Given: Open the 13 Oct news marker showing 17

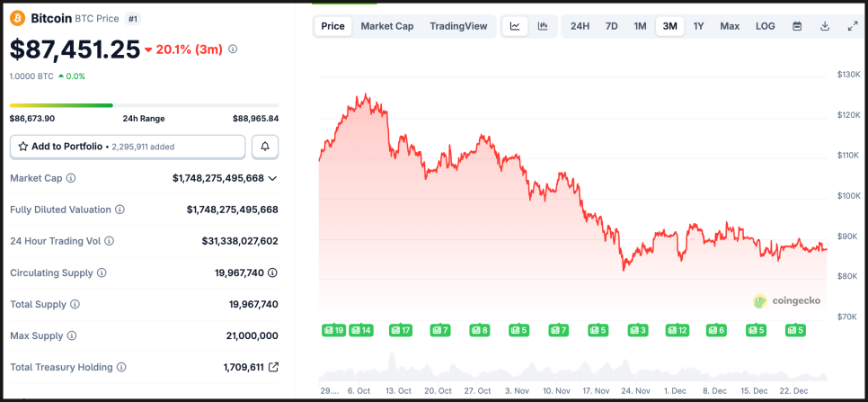Looking at the screenshot, I should click(x=401, y=330).
